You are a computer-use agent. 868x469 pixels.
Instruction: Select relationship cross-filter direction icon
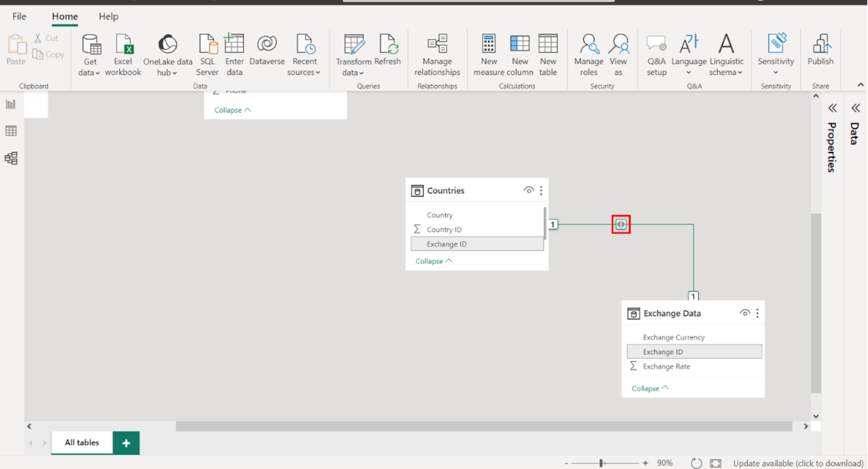[621, 224]
